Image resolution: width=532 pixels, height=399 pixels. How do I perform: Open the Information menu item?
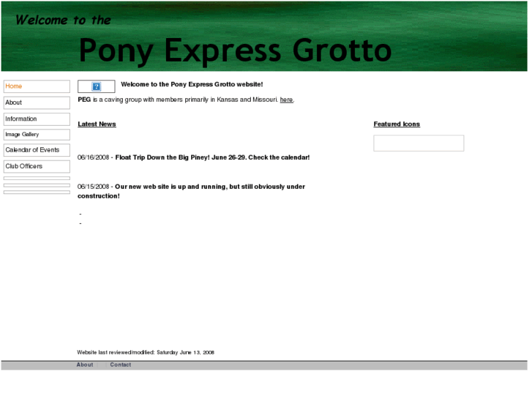[37, 119]
